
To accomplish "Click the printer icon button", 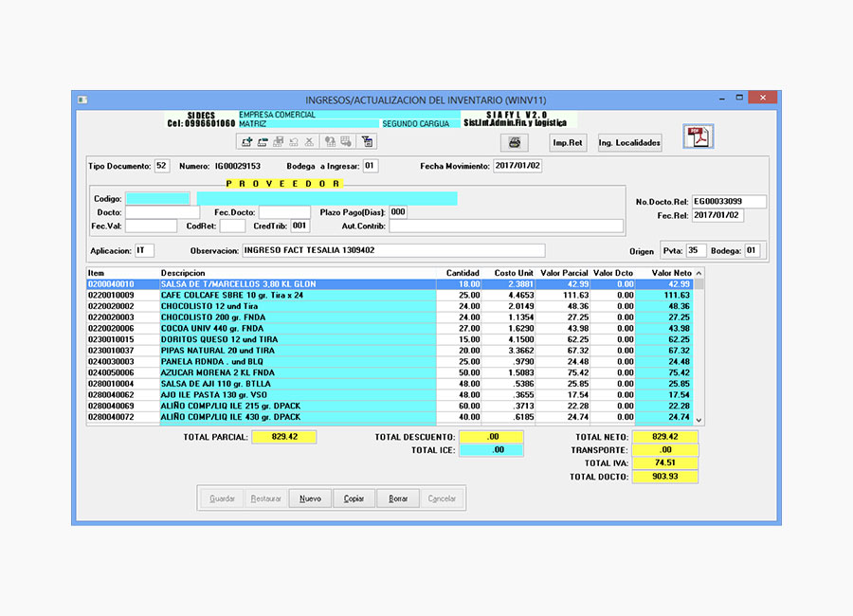I will pyautogui.click(x=514, y=142).
